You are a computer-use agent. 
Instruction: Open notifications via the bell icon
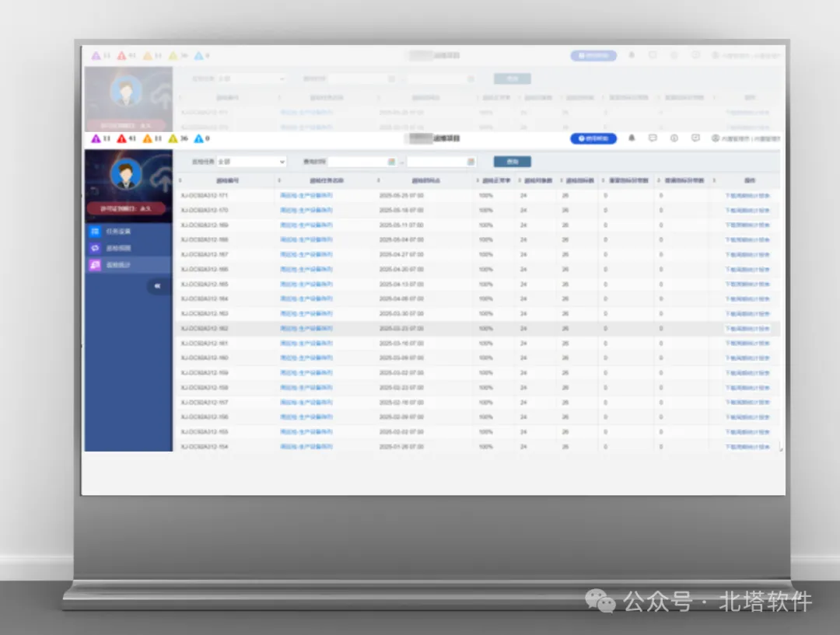coord(632,138)
